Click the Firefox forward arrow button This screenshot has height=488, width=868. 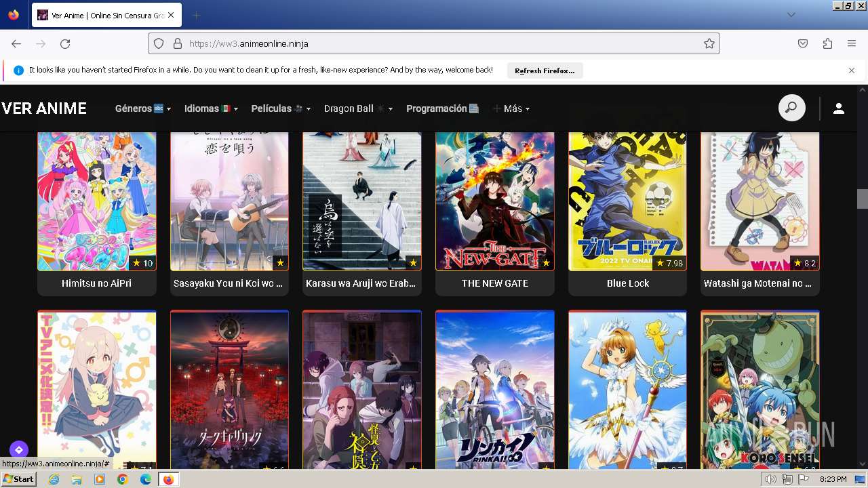point(41,43)
